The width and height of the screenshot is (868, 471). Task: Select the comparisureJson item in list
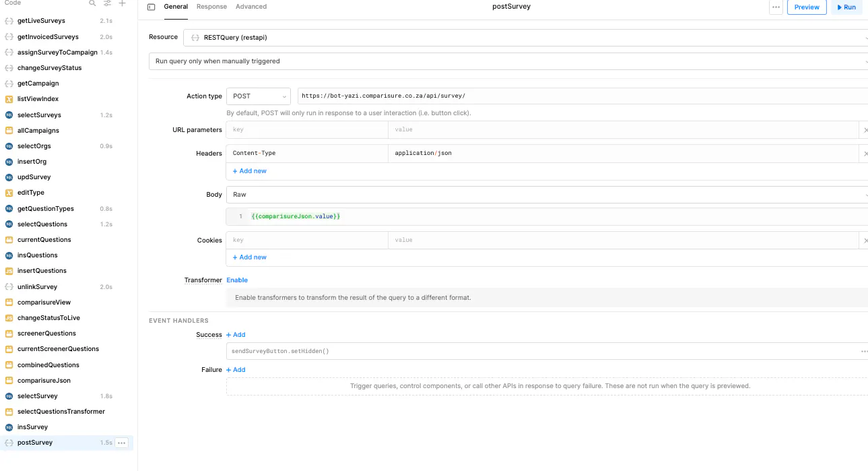[x=44, y=381]
